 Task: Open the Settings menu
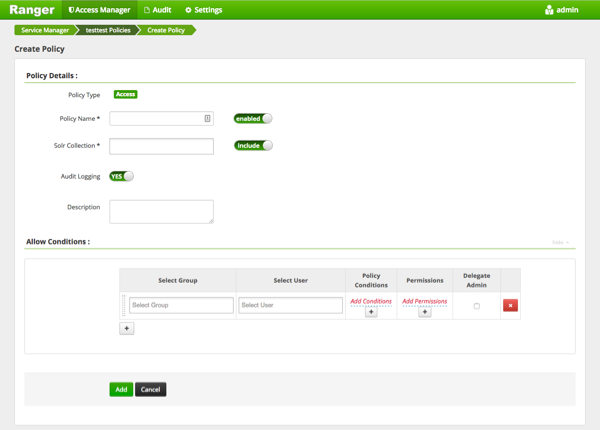click(204, 10)
